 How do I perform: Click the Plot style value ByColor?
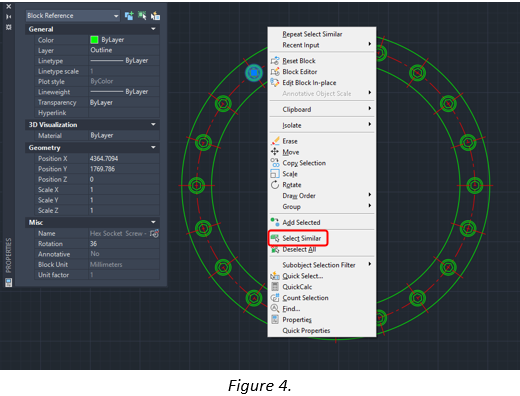pyautogui.click(x=102, y=81)
